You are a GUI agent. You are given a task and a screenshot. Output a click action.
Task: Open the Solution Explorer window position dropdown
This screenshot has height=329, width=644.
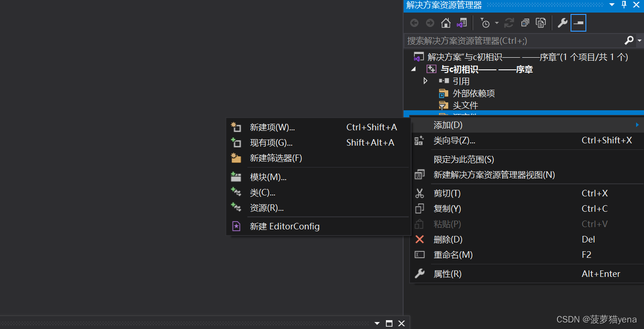(x=612, y=5)
